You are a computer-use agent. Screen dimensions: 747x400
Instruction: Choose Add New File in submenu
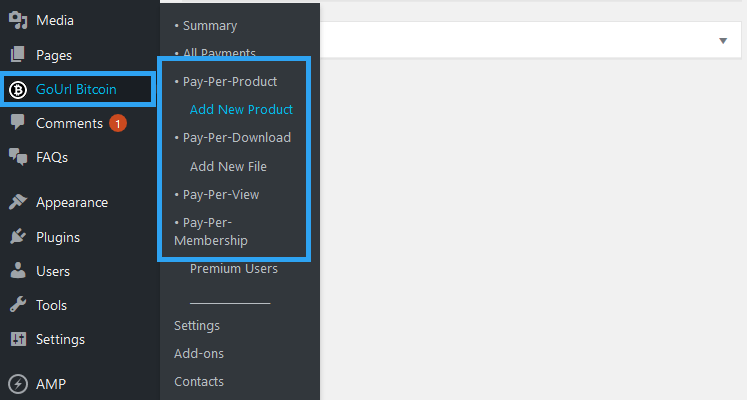tap(228, 166)
